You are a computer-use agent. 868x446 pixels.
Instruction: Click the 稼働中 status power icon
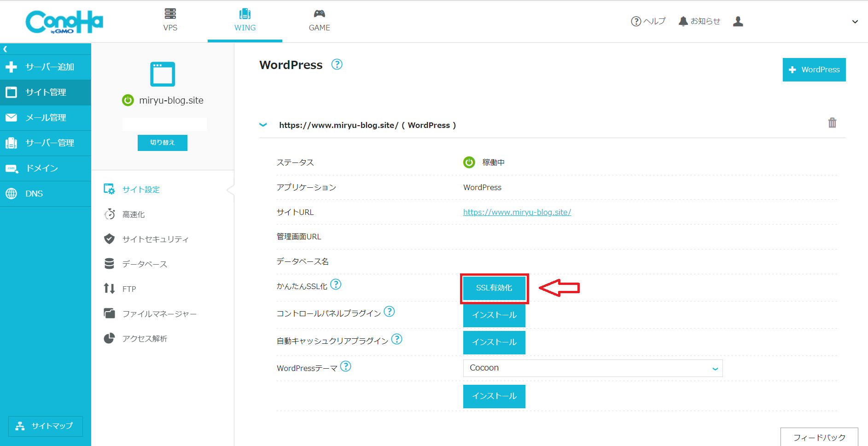[469, 162]
